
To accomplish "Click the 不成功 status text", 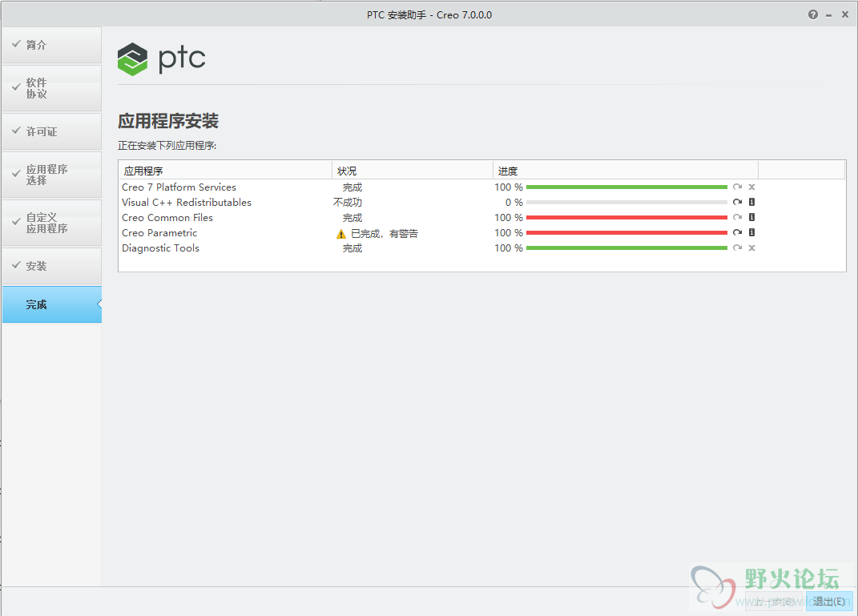I will [x=348, y=203].
